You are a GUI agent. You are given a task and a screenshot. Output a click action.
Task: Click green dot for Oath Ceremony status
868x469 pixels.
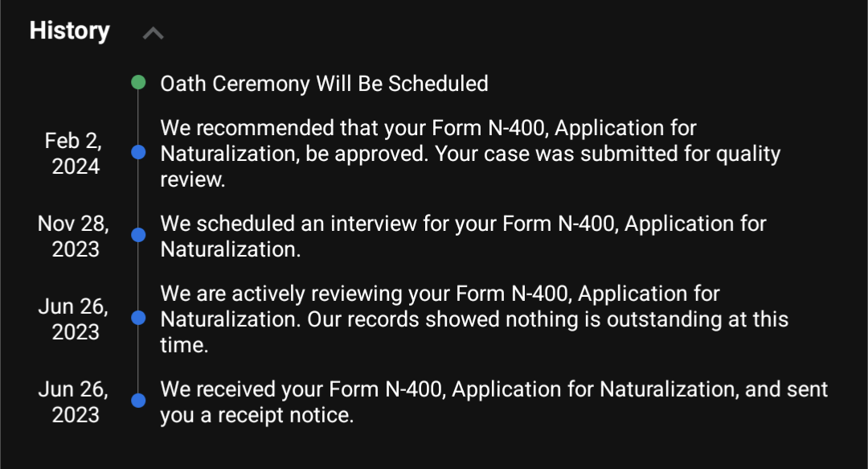click(x=138, y=83)
